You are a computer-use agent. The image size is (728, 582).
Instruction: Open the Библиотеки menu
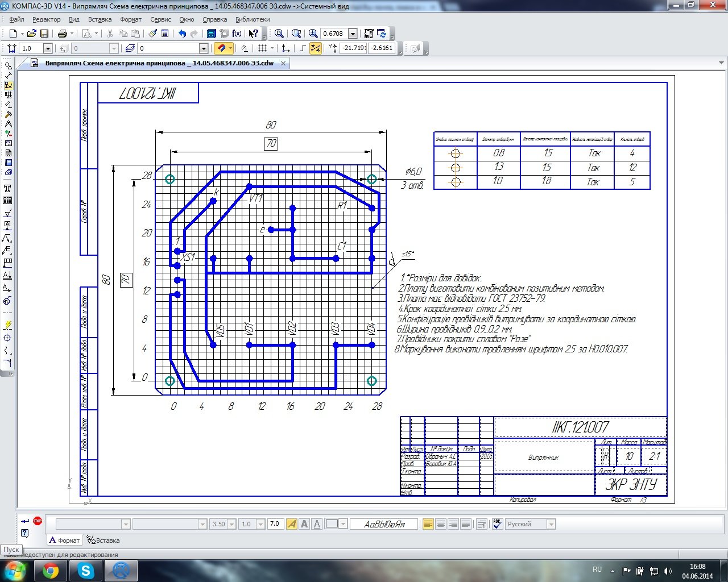[x=253, y=19]
